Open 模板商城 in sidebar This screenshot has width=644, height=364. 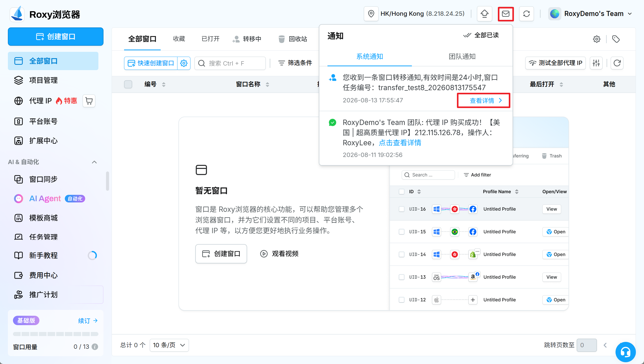pyautogui.click(x=53, y=218)
